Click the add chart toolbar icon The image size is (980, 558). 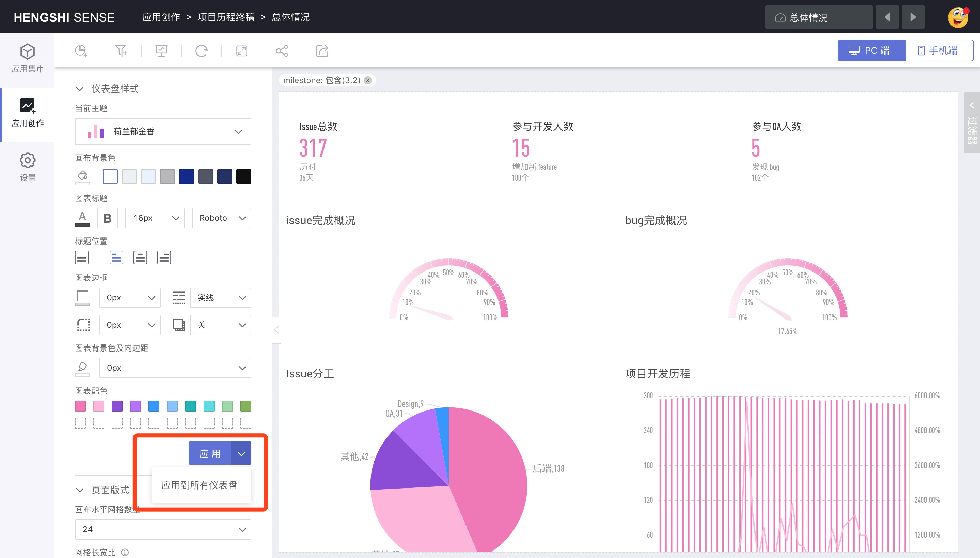pos(81,50)
